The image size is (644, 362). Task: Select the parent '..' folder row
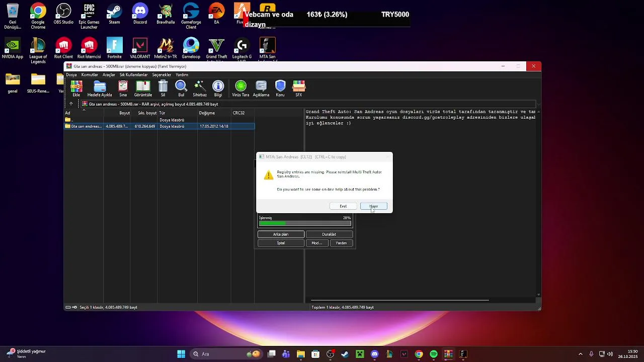[x=159, y=120]
